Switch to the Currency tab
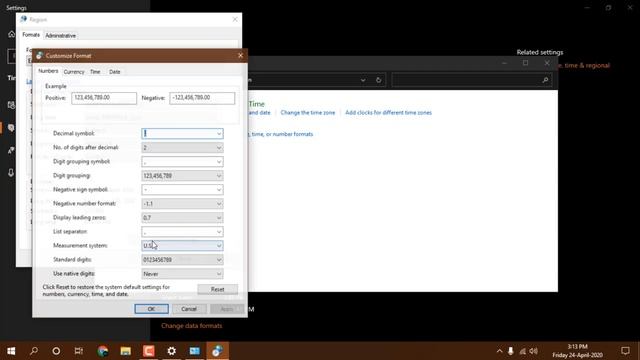This screenshot has width=640, height=360. [74, 72]
